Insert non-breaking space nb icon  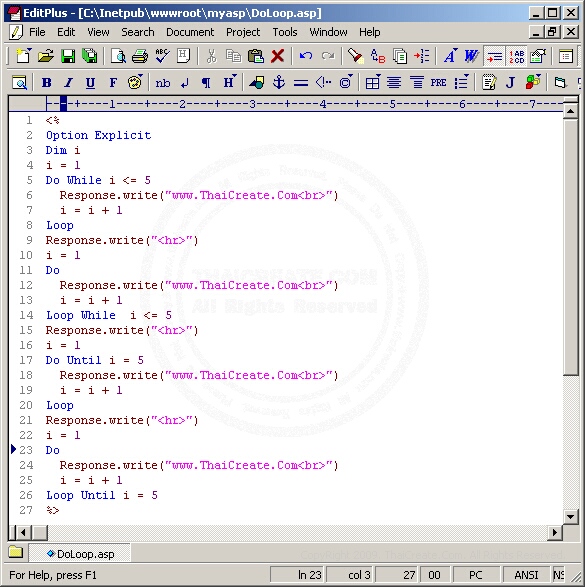click(162, 82)
